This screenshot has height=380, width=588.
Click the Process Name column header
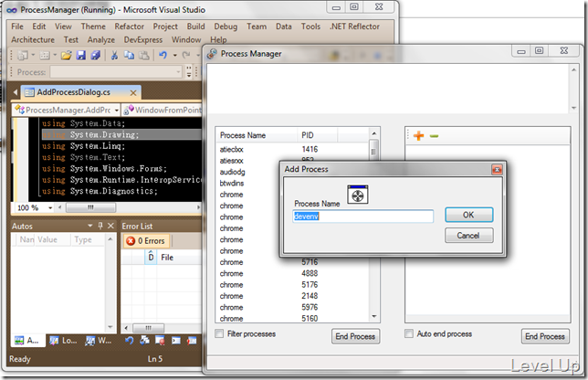(x=257, y=135)
